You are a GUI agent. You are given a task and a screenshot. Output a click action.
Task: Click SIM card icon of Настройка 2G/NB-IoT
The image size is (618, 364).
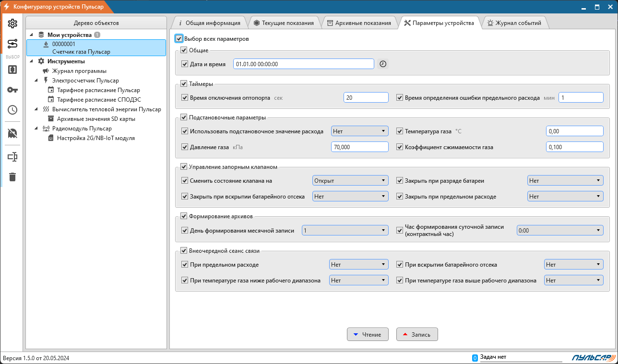pyautogui.click(x=51, y=138)
